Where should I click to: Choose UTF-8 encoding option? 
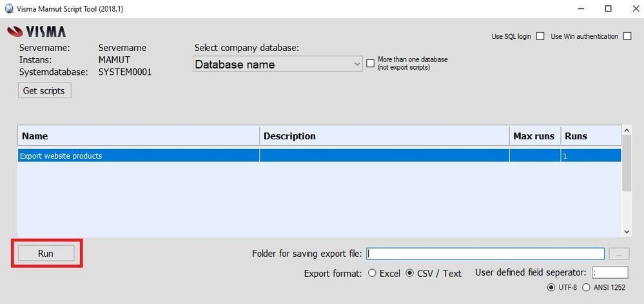coord(551,288)
